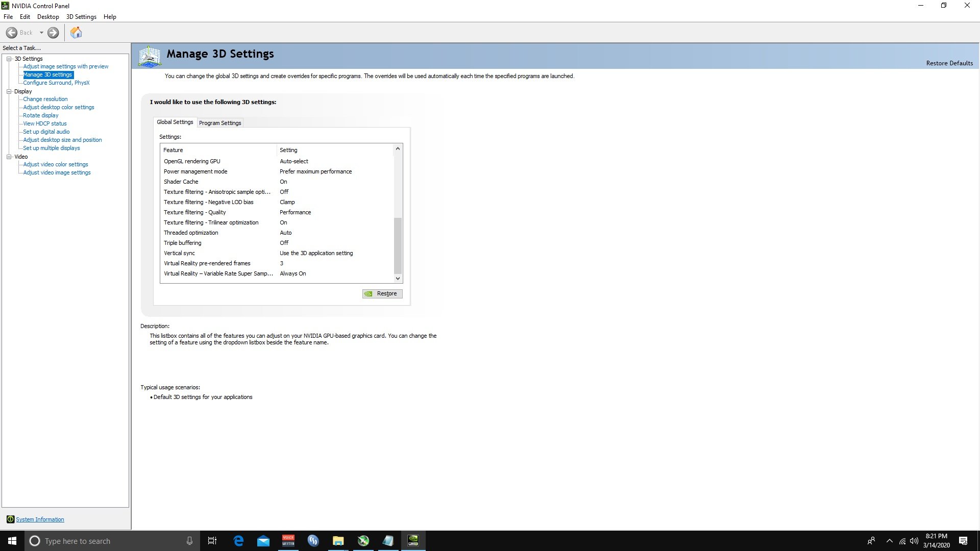The image size is (980, 551).
Task: Open Set up digital audio
Action: coord(46,132)
